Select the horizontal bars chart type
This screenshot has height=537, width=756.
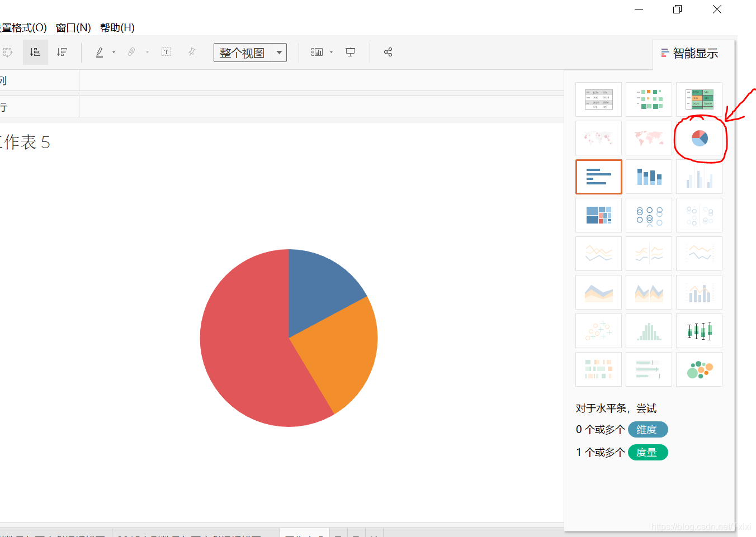coord(598,177)
